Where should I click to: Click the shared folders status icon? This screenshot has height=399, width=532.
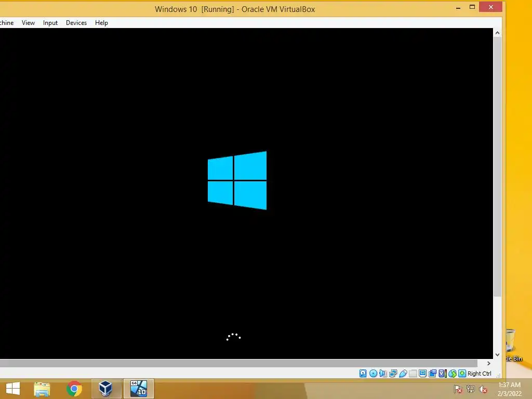[413, 374]
